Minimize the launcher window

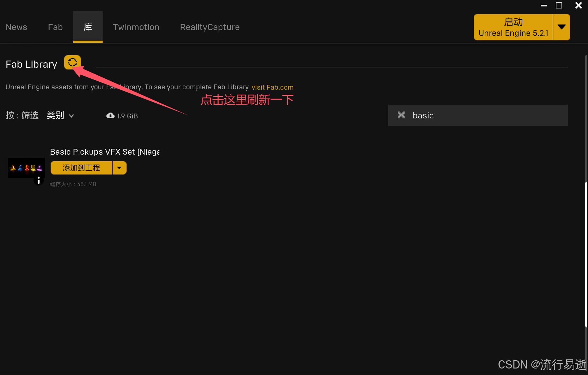pyautogui.click(x=544, y=5)
